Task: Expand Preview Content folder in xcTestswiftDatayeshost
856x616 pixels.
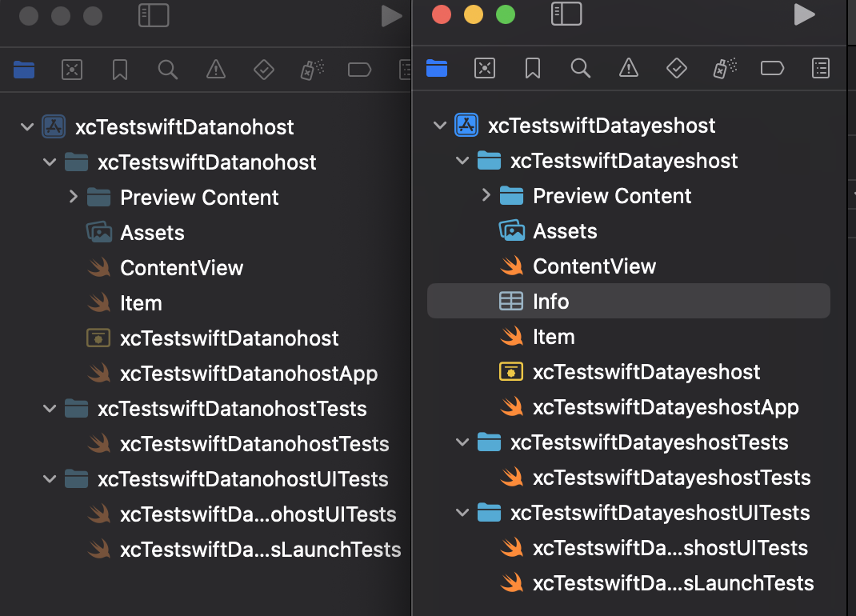Action: (486, 195)
